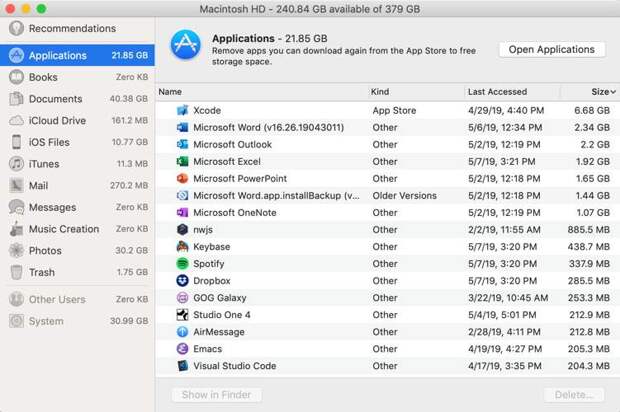Click the iTunes music note icon

pyautogui.click(x=16, y=164)
